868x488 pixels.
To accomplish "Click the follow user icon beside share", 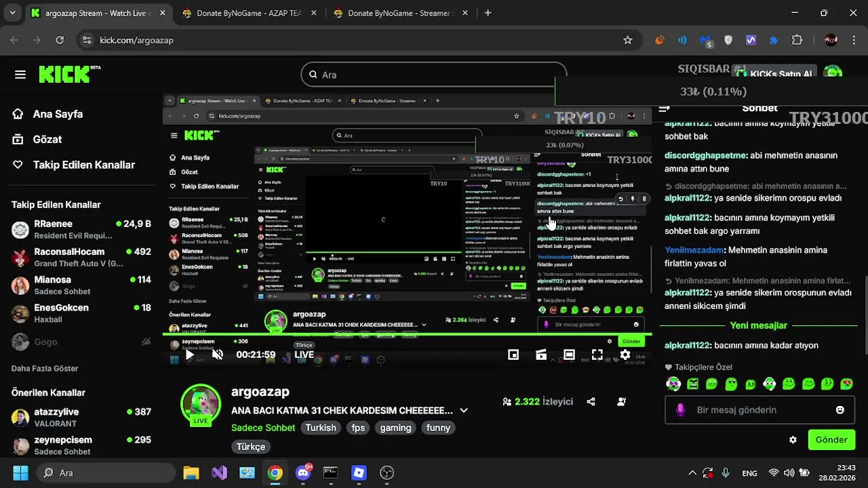I will point(621,401).
